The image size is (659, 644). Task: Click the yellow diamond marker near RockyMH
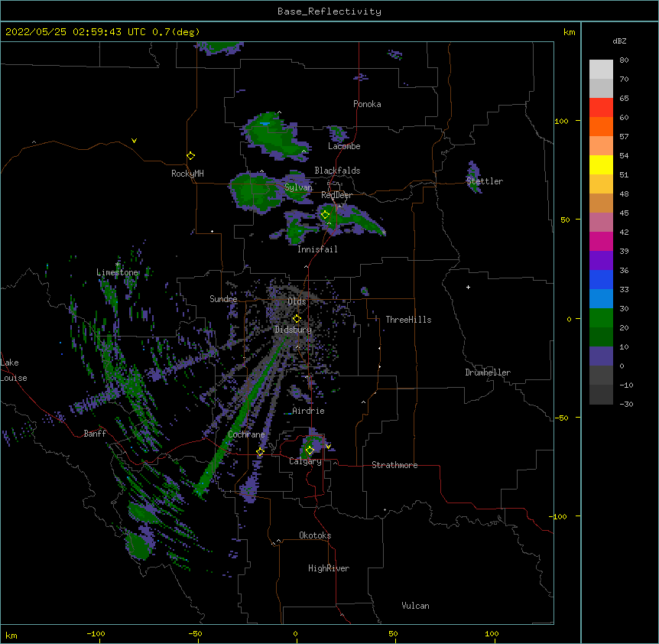(190, 156)
